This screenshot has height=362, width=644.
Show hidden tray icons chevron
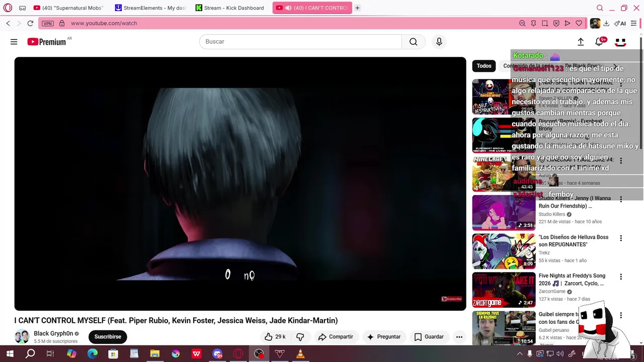[x=520, y=354]
